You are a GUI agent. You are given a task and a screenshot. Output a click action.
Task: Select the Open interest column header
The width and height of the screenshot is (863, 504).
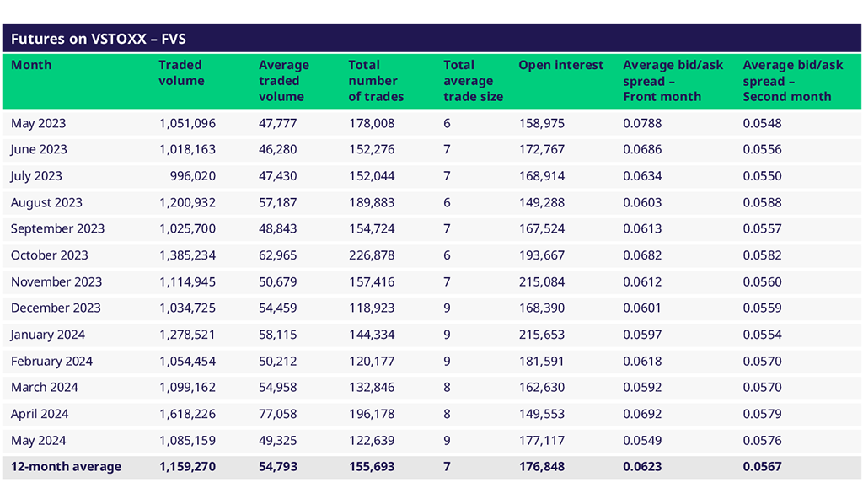(560, 65)
